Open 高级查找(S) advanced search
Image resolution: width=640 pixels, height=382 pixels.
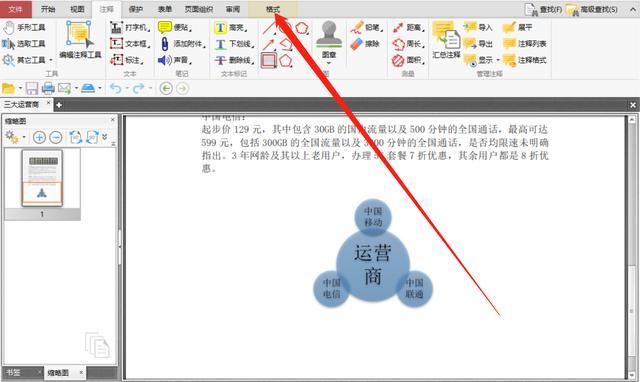[x=592, y=9]
